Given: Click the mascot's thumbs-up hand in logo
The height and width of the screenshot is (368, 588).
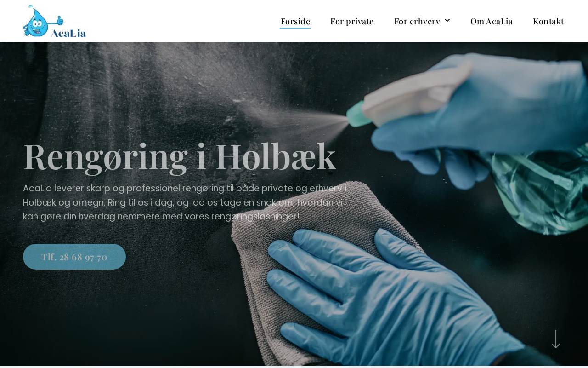Looking at the screenshot, I should click(59, 21).
